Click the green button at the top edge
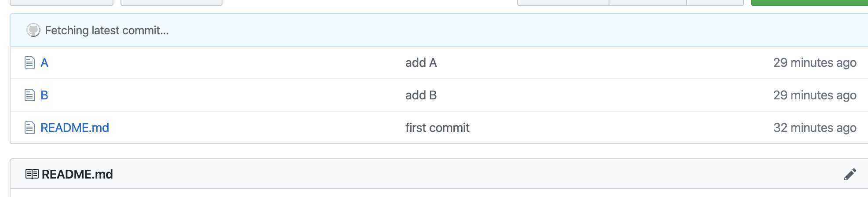Screen dimensions: 868x197 [x=810, y=3]
